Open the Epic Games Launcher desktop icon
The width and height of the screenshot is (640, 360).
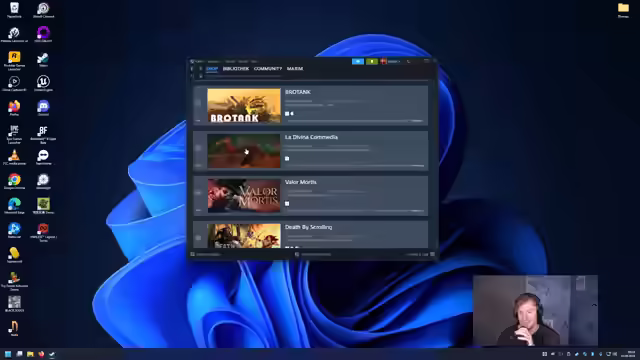[x=14, y=134]
